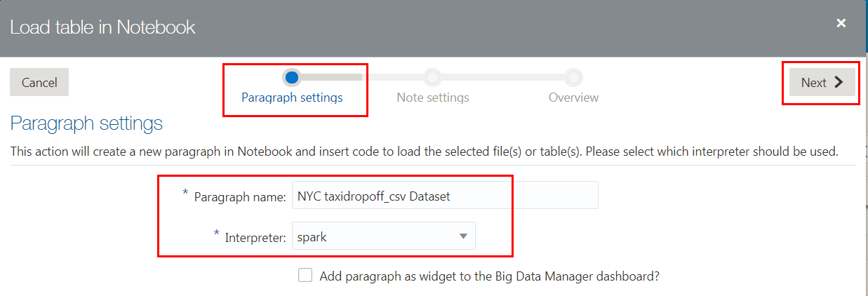Enable the add paragraph as widget checkbox
This screenshot has height=296, width=868.
click(305, 276)
